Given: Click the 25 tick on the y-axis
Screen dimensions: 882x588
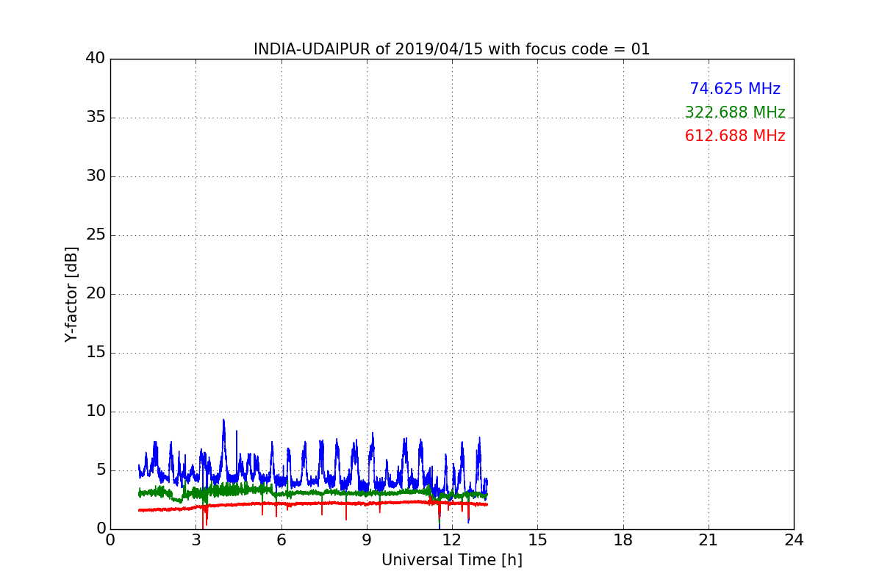Looking at the screenshot, I should [x=96, y=235].
